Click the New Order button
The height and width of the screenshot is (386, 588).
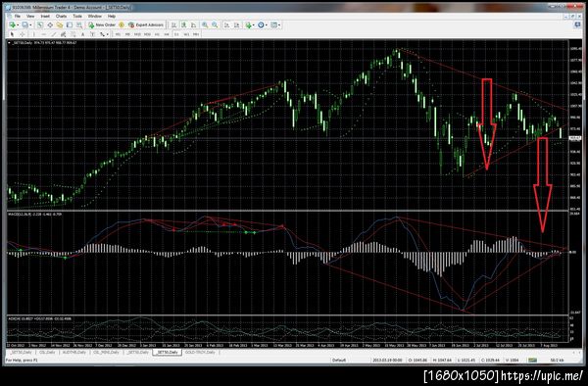click(x=102, y=25)
